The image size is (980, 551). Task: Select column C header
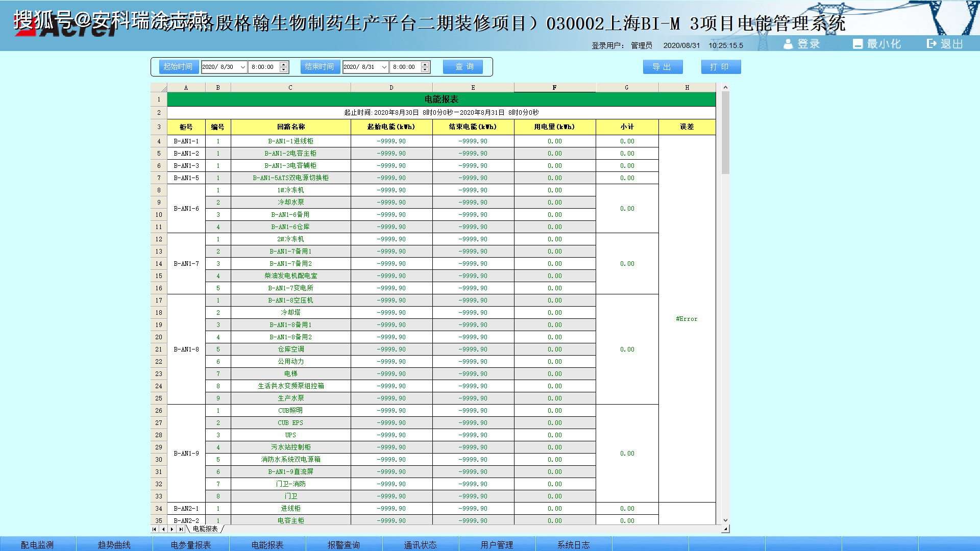click(x=290, y=88)
